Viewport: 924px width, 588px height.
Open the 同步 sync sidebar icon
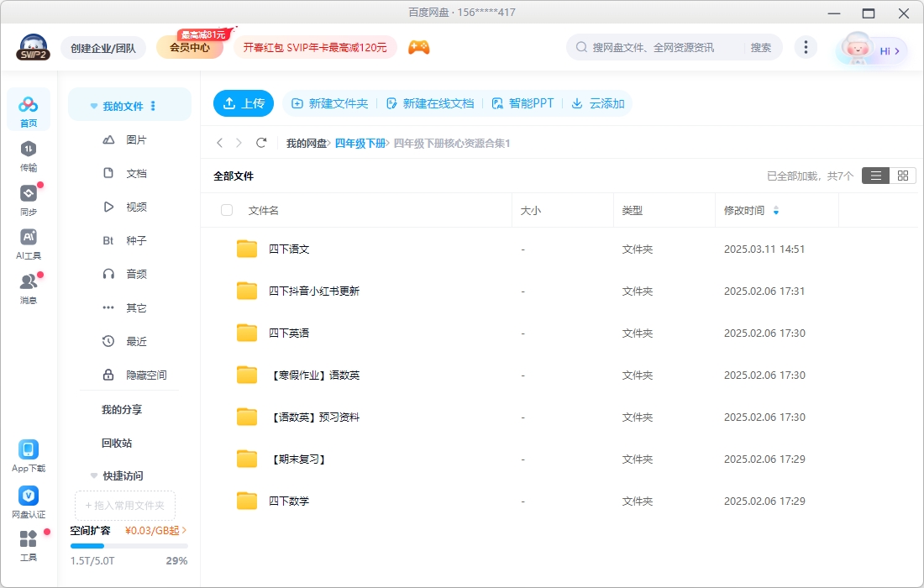(29, 200)
